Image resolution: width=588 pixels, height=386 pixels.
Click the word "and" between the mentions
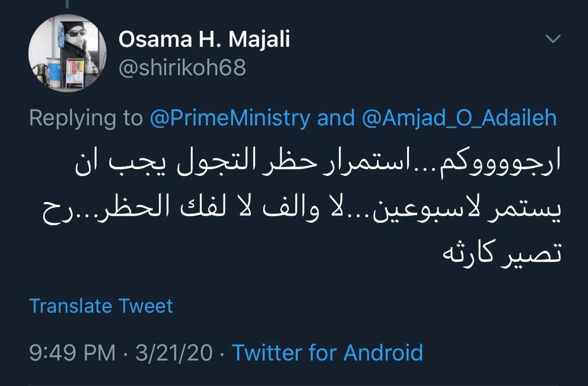pyautogui.click(x=336, y=118)
